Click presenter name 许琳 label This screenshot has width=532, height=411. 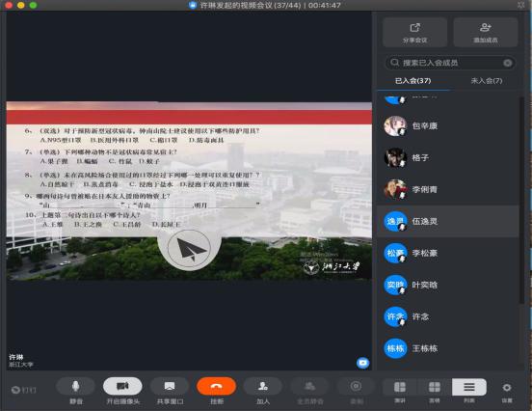tap(16, 357)
